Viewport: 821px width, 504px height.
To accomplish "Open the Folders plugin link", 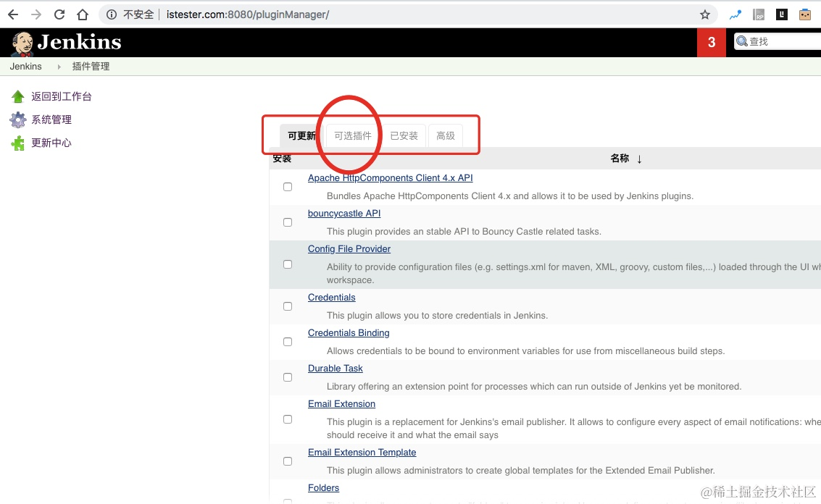I will coord(324,488).
